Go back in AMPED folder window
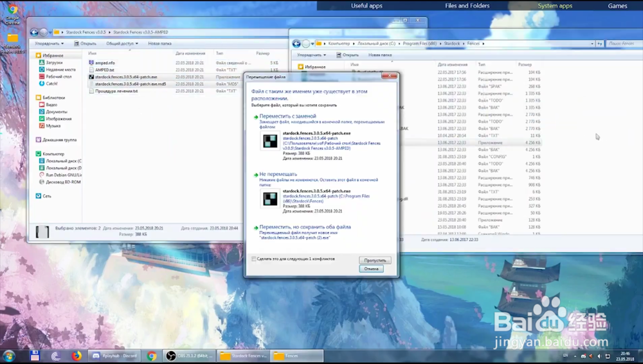Image resolution: width=643 pixels, height=364 pixels. [35, 32]
